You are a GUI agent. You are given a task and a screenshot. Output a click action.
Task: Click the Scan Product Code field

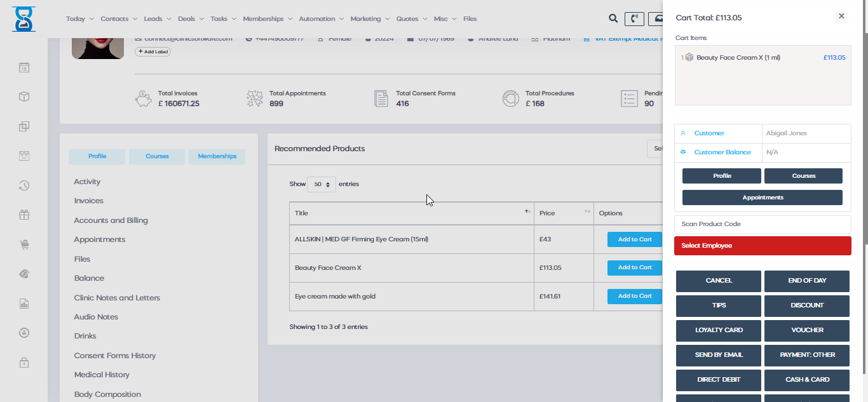[x=762, y=224]
